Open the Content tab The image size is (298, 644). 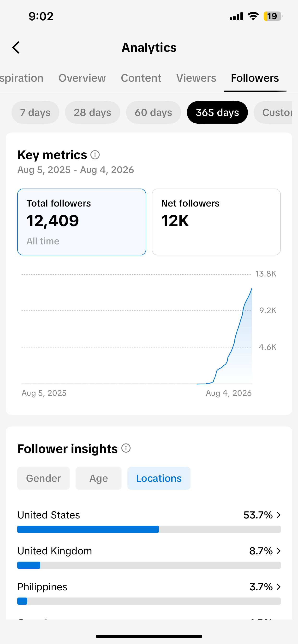pyautogui.click(x=141, y=78)
